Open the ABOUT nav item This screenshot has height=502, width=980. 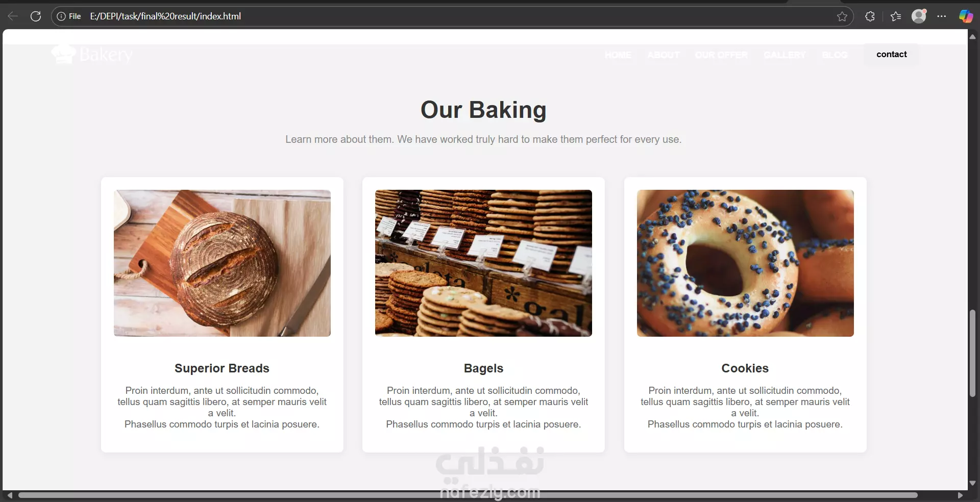tap(664, 55)
